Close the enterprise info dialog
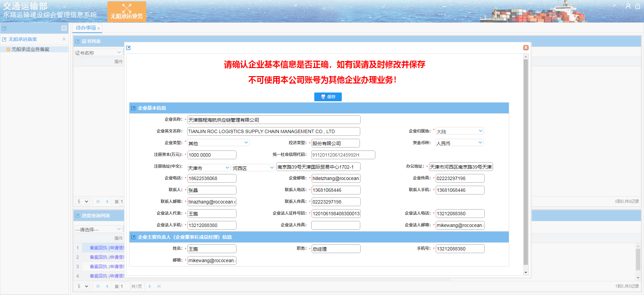 [526, 48]
